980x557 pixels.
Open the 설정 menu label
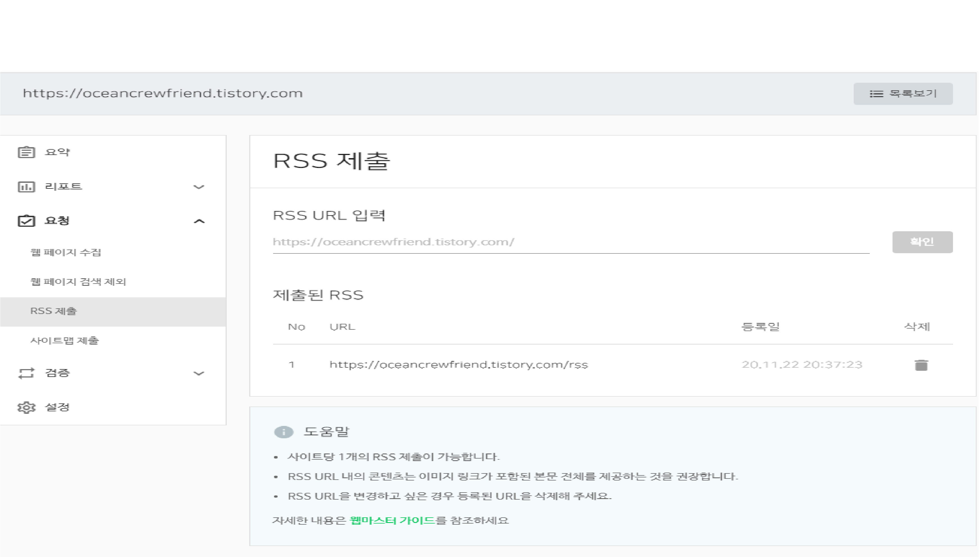point(57,407)
